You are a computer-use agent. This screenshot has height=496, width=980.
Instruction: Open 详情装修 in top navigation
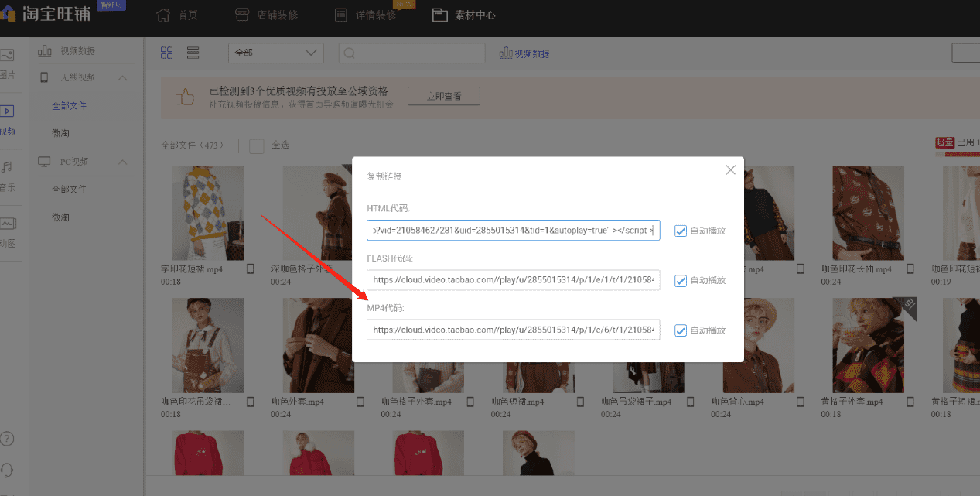(365, 15)
